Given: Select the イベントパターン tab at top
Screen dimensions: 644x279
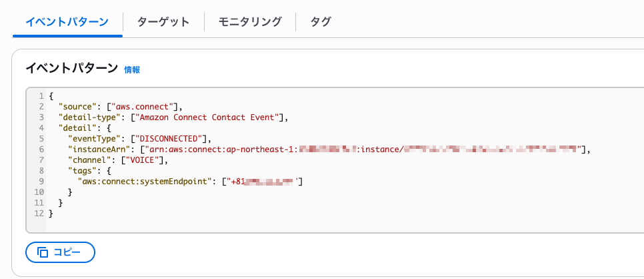Looking at the screenshot, I should point(67,21).
